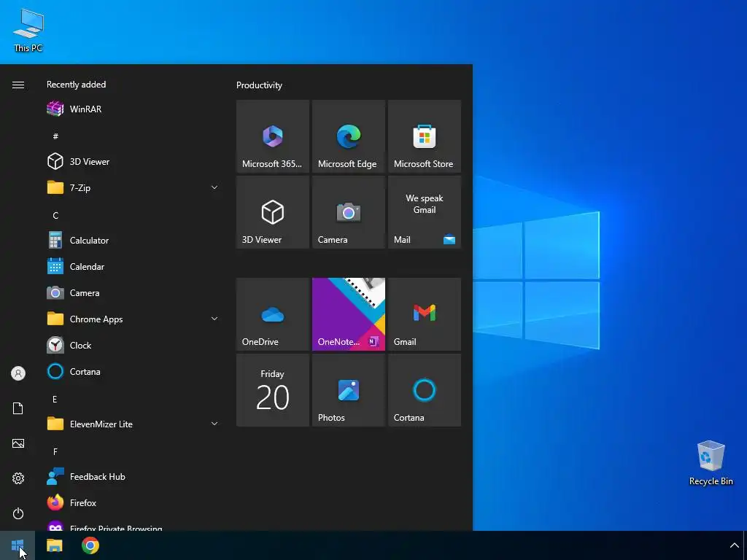Viewport: 747px width, 560px height.
Task: Click the Cortana tile
Action: (425, 390)
